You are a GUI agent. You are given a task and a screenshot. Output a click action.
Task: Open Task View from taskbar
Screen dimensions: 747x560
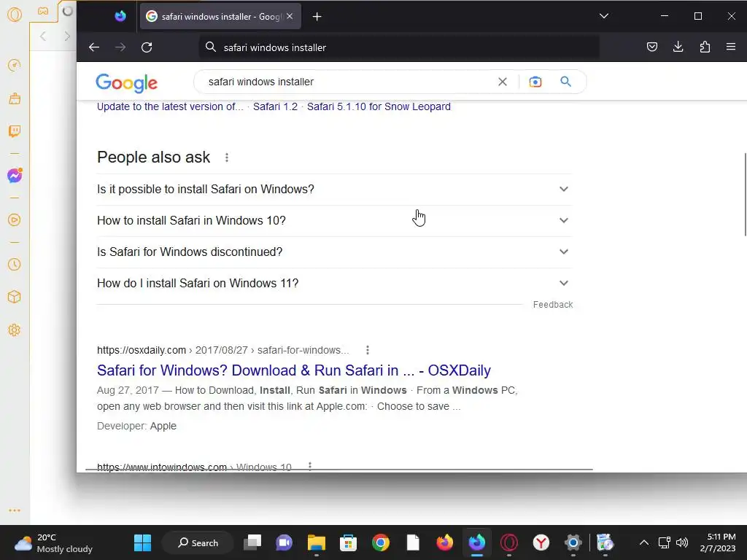[252, 542]
